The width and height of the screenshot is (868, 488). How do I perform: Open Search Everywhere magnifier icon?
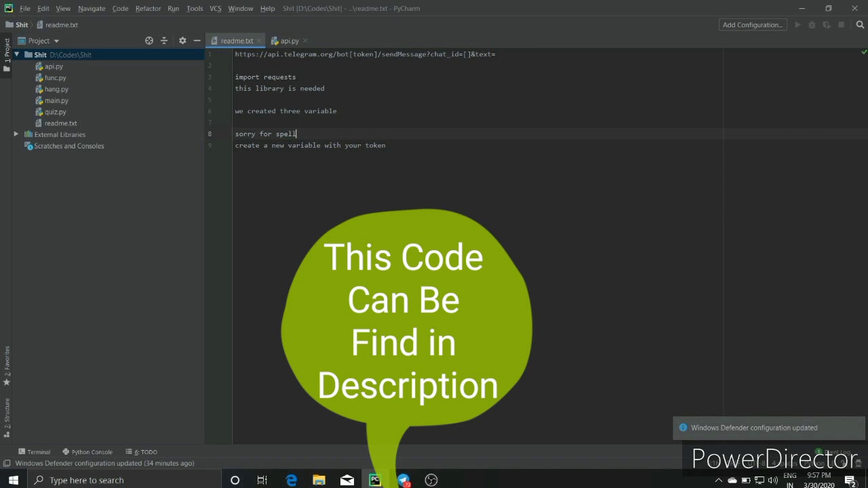[x=860, y=25]
